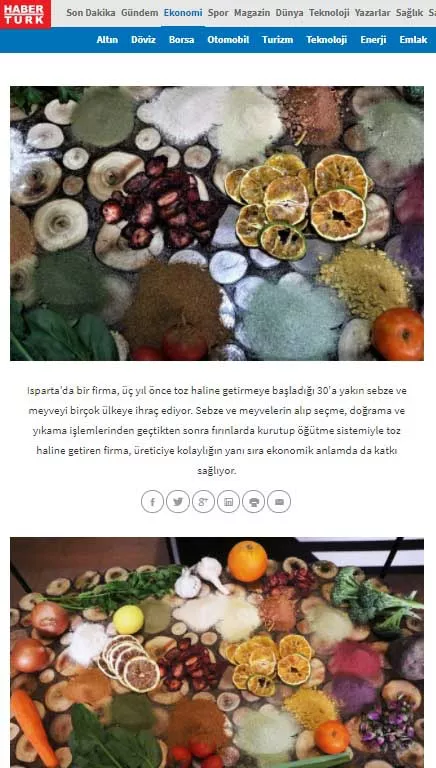Share article on Facebook
436x768 pixels.
[x=152, y=502]
